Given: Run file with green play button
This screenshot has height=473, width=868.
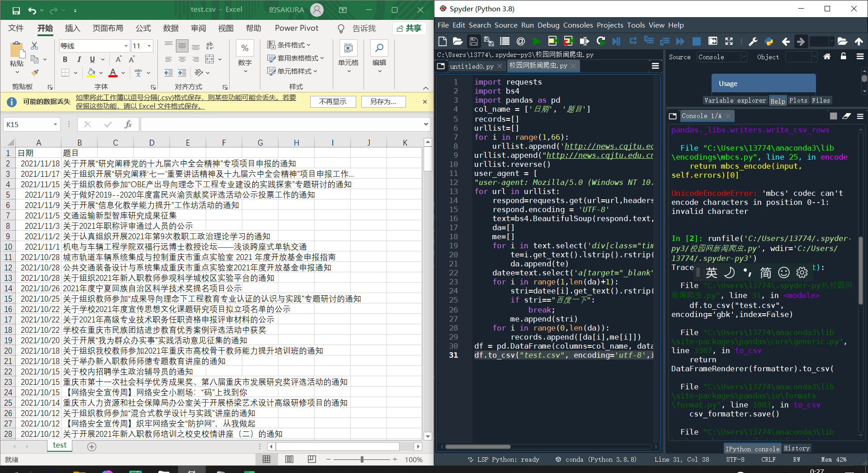Looking at the screenshot, I should 536,42.
